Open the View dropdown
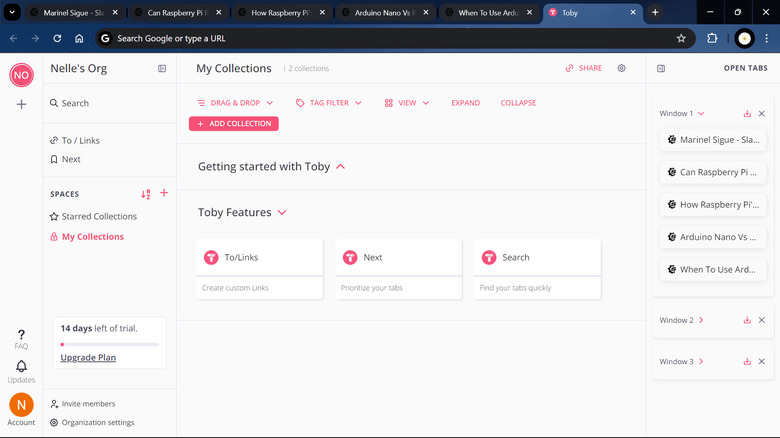The height and width of the screenshot is (438, 780). 407,103
